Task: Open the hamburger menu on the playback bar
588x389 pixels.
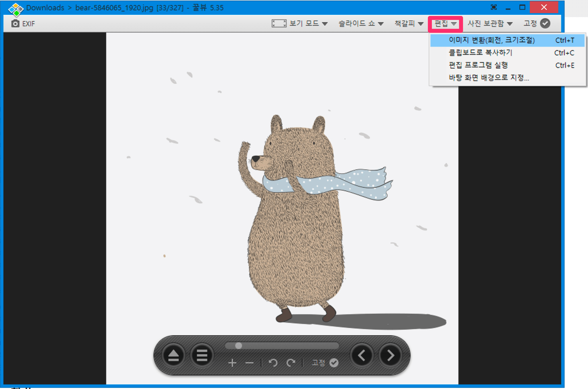Action: point(202,355)
